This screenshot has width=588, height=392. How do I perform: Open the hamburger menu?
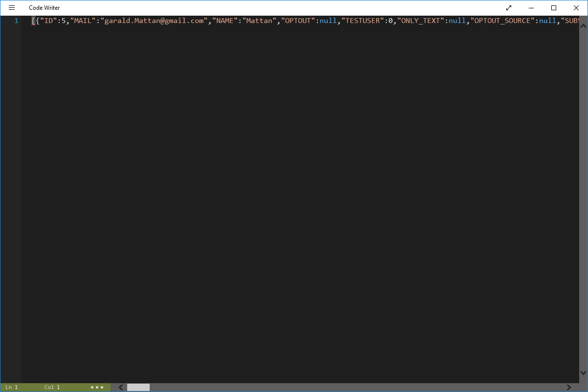click(12, 8)
